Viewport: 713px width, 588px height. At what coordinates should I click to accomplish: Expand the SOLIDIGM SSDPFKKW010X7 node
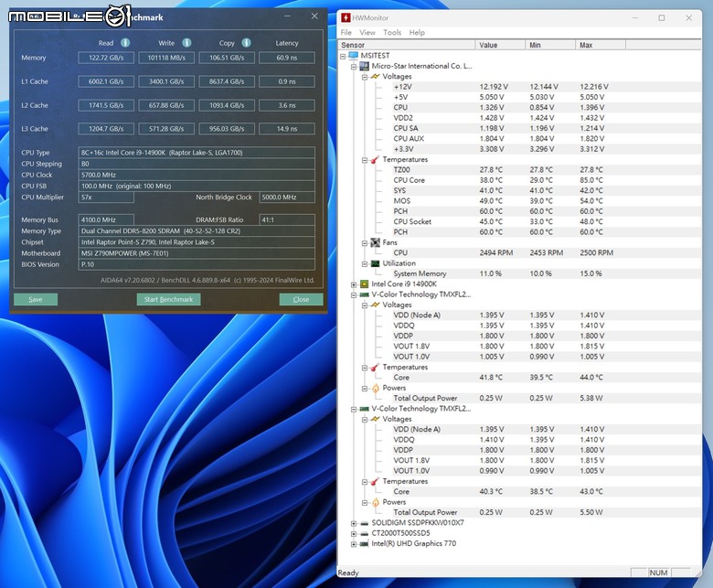(x=354, y=523)
